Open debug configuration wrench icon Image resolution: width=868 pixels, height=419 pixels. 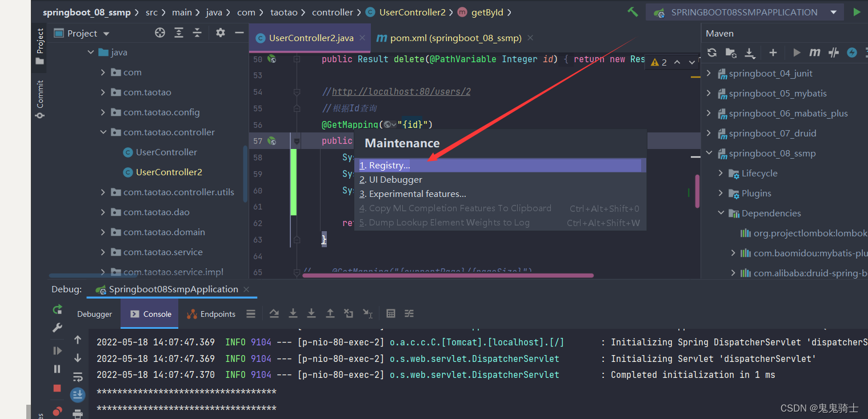57,328
